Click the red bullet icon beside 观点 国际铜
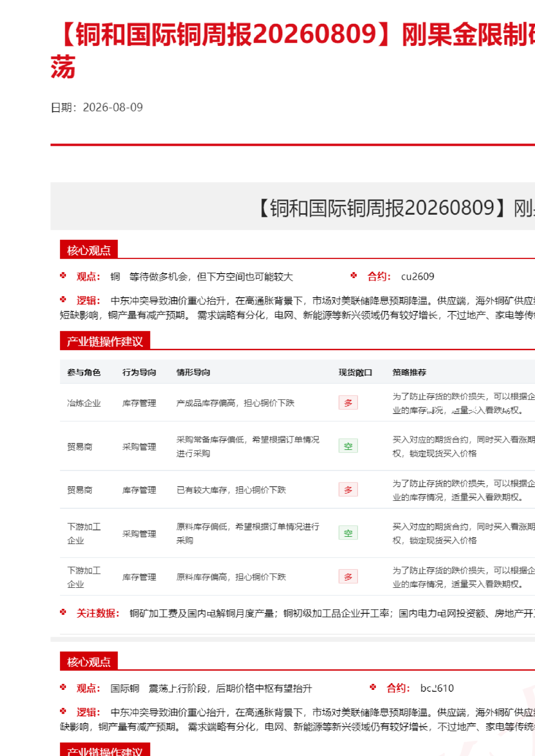 (x=63, y=687)
